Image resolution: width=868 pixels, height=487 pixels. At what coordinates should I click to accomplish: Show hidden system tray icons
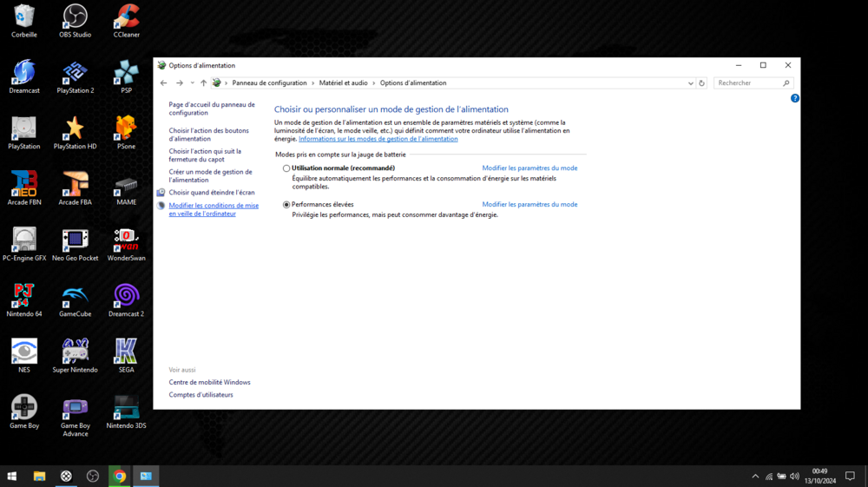(x=755, y=476)
